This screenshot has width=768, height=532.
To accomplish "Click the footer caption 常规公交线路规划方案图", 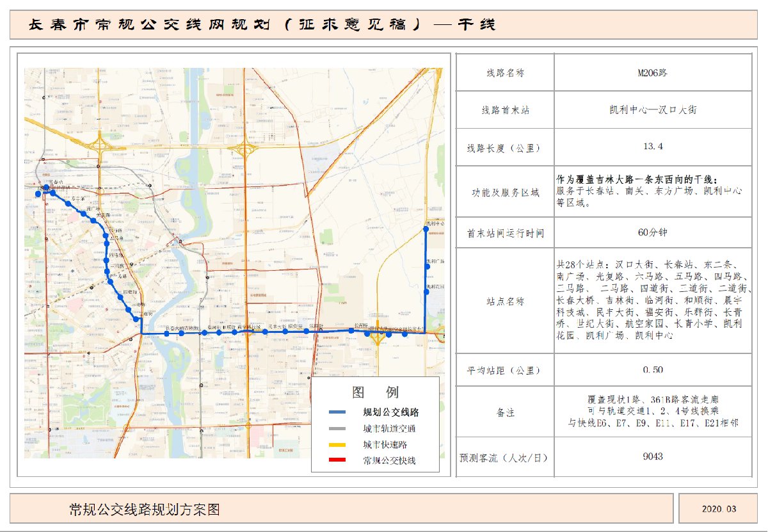I will pyautogui.click(x=145, y=510).
